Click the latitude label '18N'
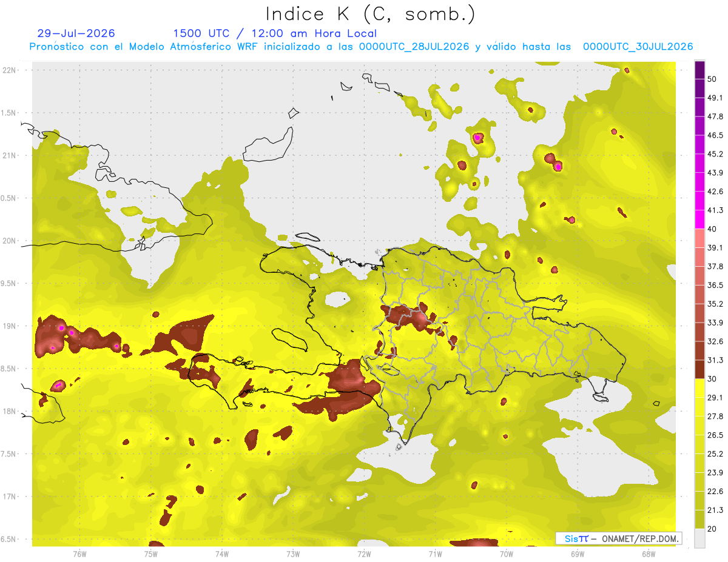The image size is (728, 562). click(8, 411)
